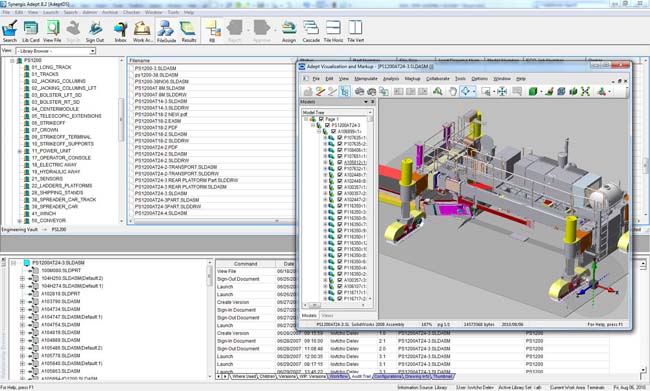This screenshot has width=650, height=391.
Task: Switch to the Audit Trail tab
Action: 360,376
